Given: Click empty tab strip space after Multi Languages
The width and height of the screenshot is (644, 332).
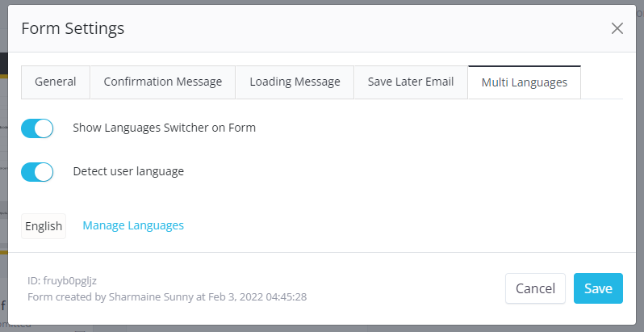Looking at the screenshot, I should (x=601, y=82).
